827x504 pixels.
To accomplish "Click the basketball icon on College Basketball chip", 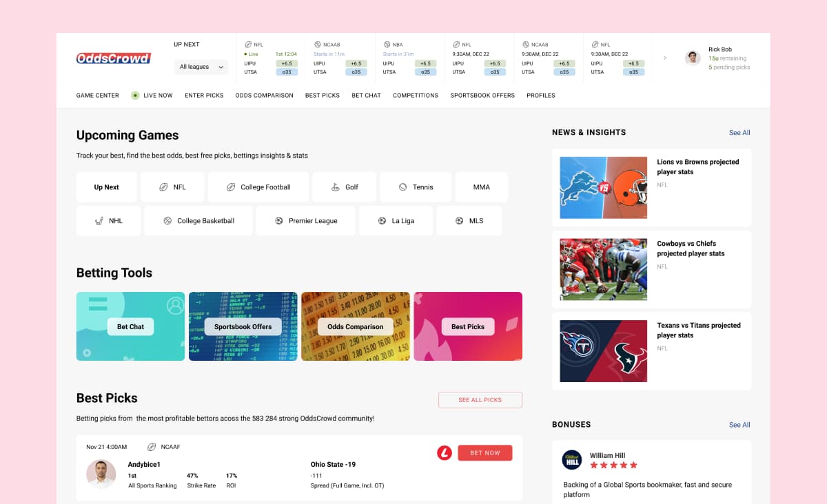I will tap(167, 221).
